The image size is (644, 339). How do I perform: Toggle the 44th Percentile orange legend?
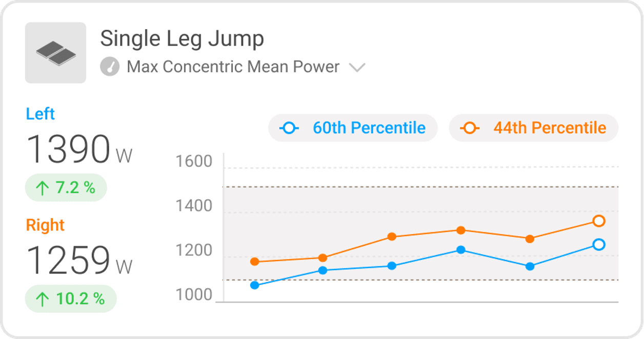click(533, 128)
